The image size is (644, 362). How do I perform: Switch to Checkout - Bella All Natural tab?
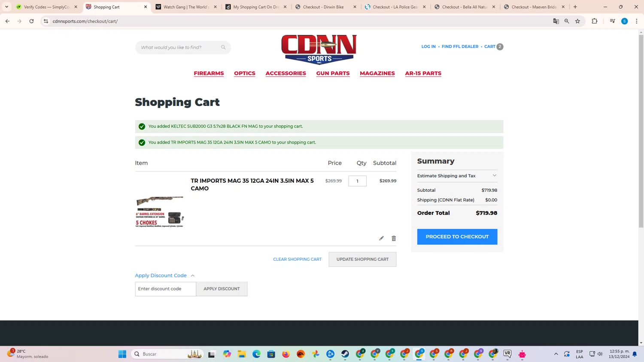click(465, 7)
